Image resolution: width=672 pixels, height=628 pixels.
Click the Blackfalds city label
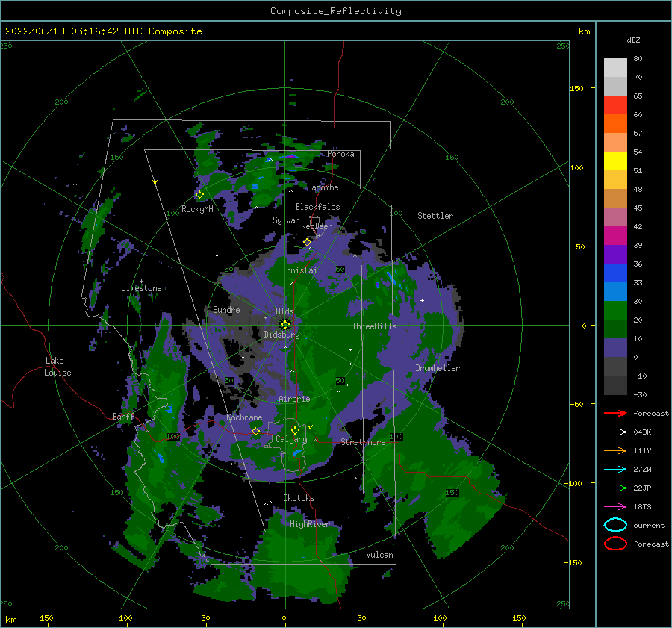tap(317, 207)
